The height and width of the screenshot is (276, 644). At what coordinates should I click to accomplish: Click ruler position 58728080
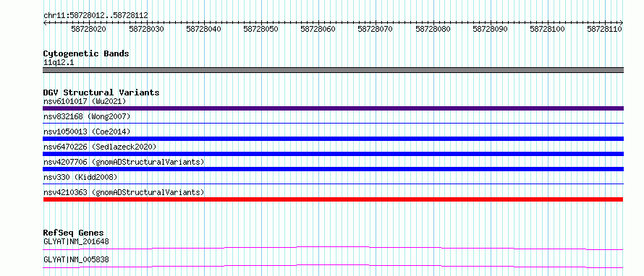point(433,29)
